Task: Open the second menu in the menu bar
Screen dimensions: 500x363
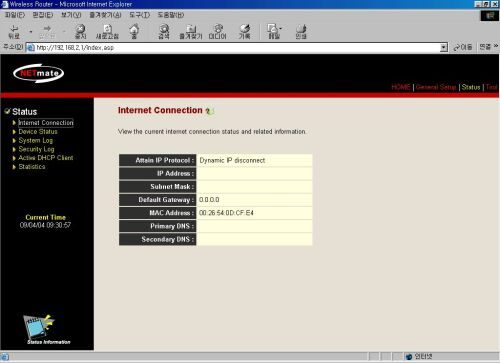Action: click(x=43, y=15)
